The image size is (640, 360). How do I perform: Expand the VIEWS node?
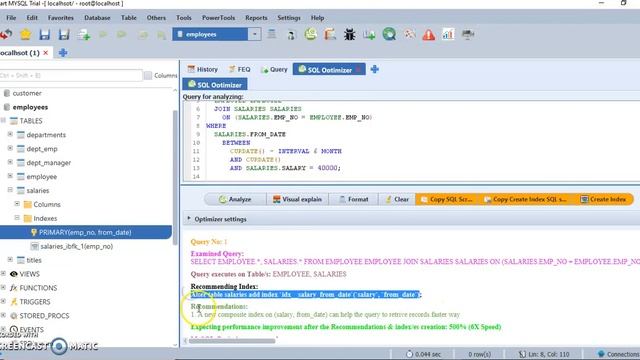tap(3, 273)
